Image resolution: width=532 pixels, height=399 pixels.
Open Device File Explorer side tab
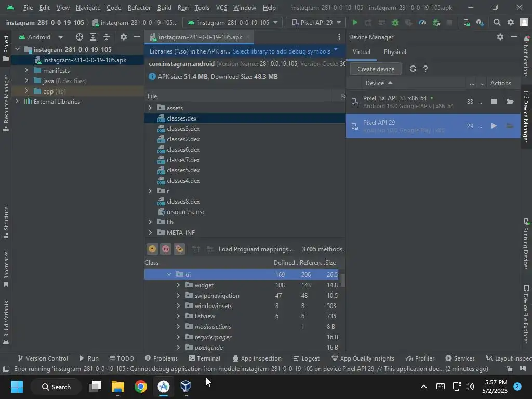526,314
